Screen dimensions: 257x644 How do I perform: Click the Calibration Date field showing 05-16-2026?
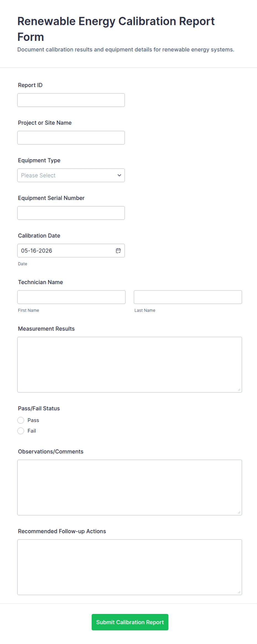coord(71,251)
